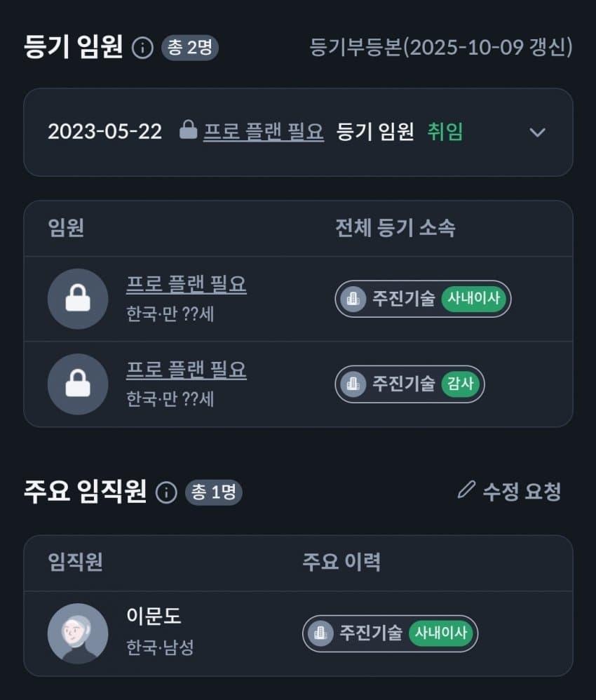
Task: Open 프로 플랜 필요 link for 사내이사 executive
Action: point(187,284)
